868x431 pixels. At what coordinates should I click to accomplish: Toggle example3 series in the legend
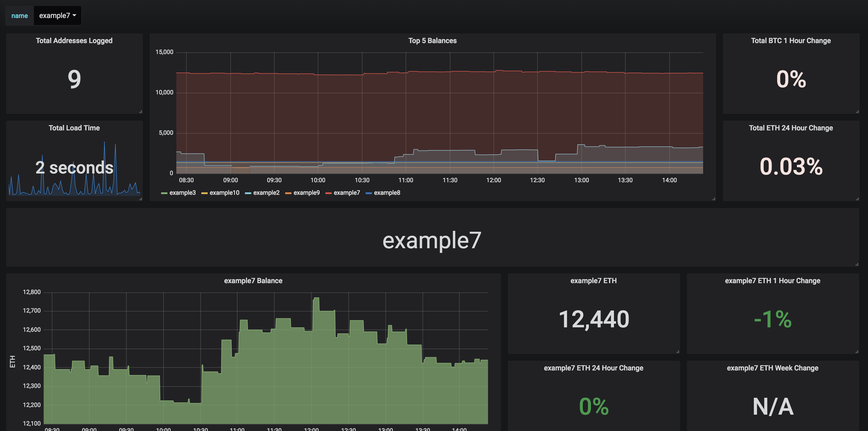point(182,193)
